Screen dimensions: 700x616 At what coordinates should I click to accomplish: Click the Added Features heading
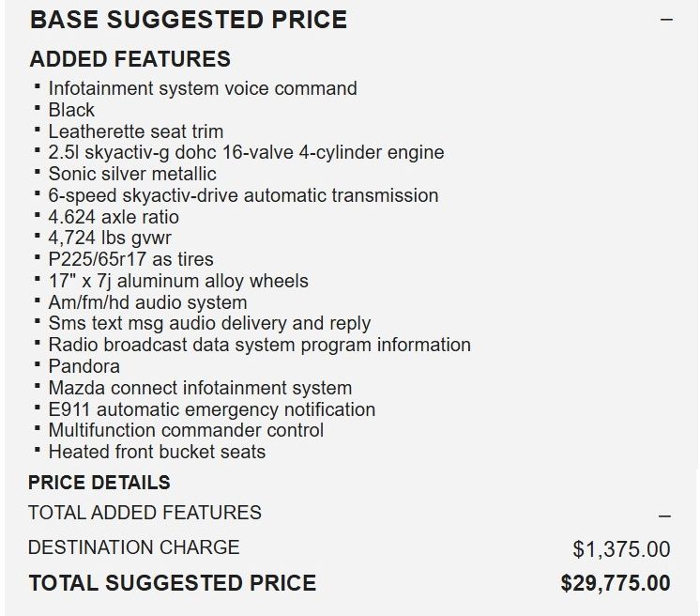coord(130,59)
